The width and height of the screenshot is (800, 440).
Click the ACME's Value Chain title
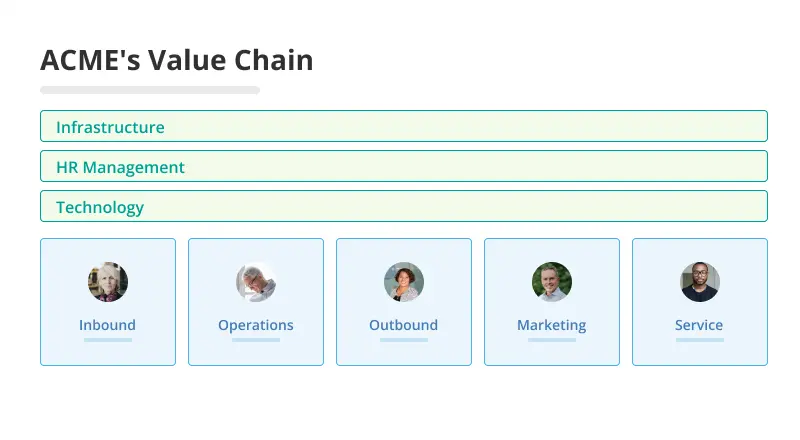[177, 60]
